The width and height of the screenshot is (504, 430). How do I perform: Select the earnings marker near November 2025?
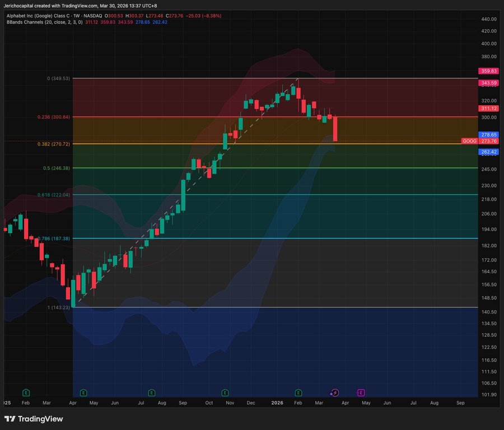pyautogui.click(x=225, y=392)
